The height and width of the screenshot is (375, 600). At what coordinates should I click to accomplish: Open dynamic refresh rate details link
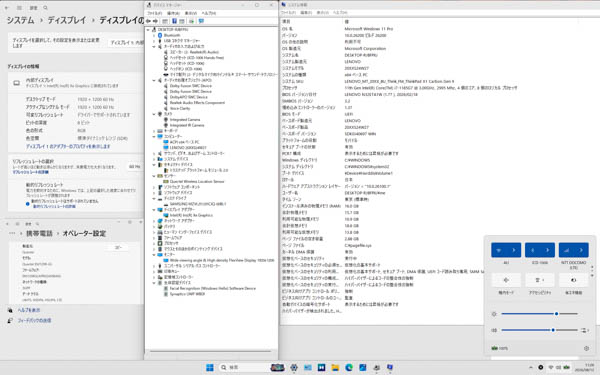pyautogui.click(x=54, y=206)
